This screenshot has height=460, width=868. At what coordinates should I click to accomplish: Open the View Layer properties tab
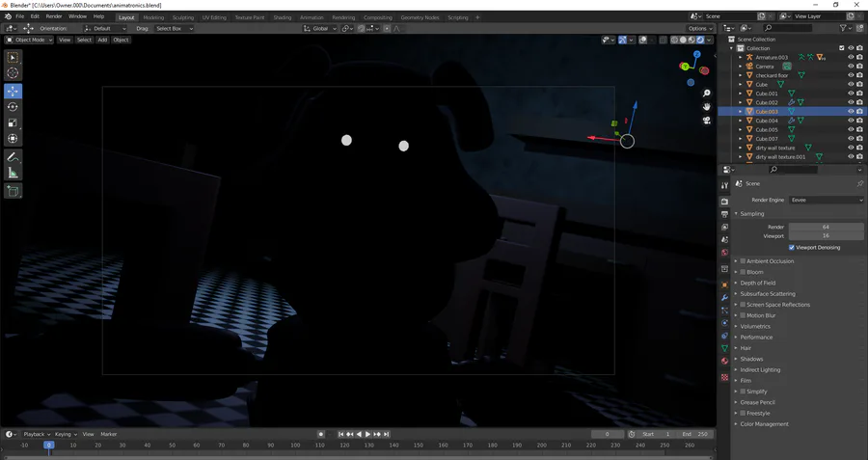[724, 227]
